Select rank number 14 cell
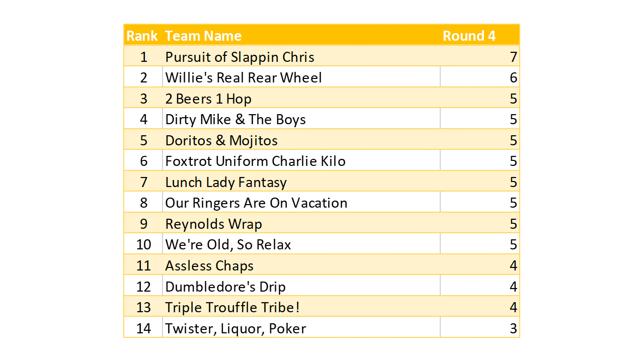This screenshot has height=362, width=644. click(x=143, y=329)
